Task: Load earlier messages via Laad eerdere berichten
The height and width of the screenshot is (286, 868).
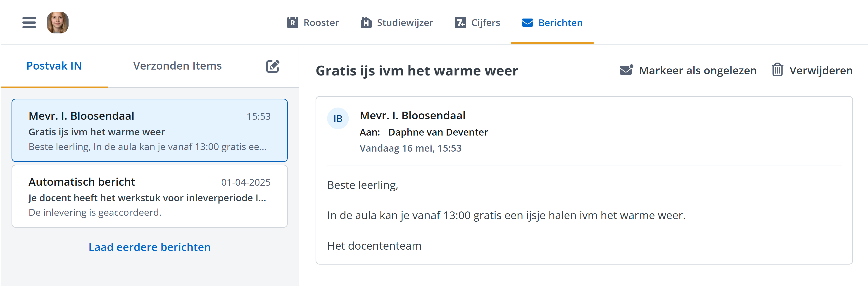Action: 150,247
